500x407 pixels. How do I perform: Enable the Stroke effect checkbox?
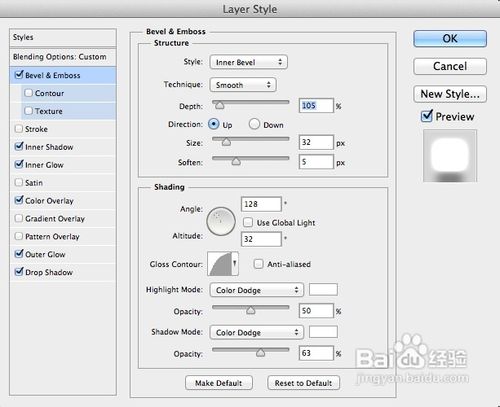[19, 129]
